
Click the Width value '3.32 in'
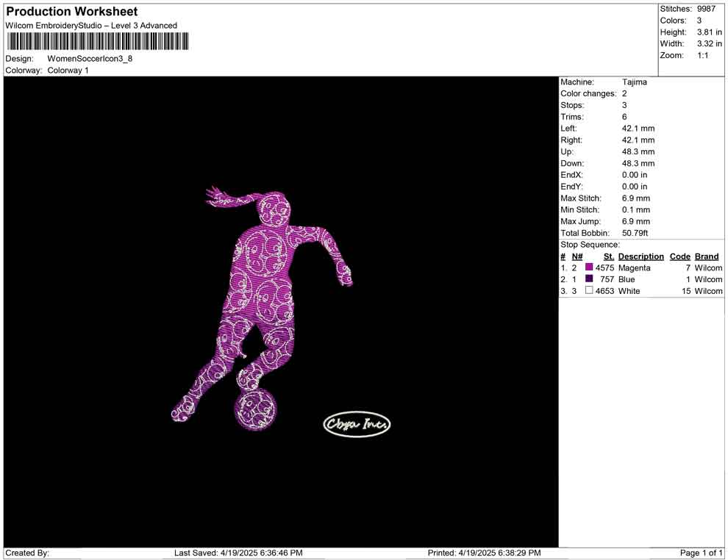(x=710, y=43)
